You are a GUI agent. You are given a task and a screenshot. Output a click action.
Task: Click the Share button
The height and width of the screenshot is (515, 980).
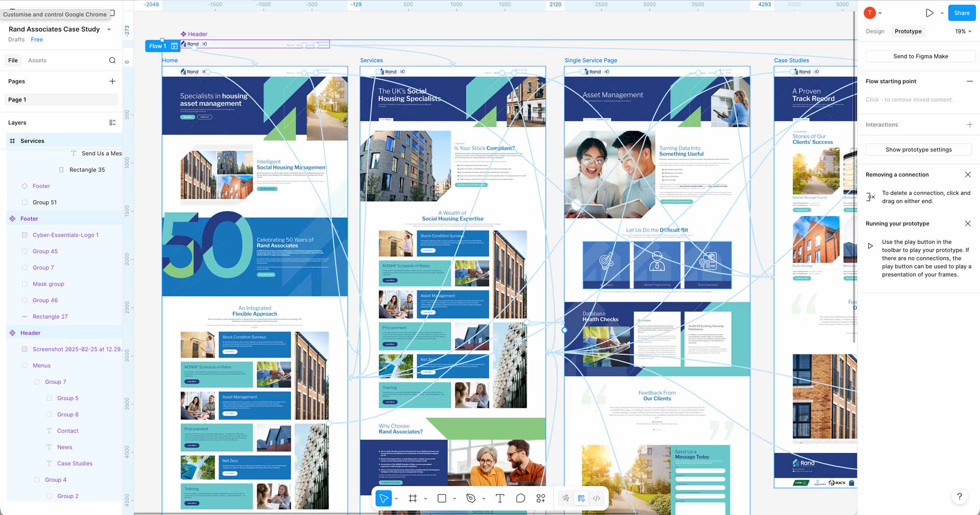(961, 13)
